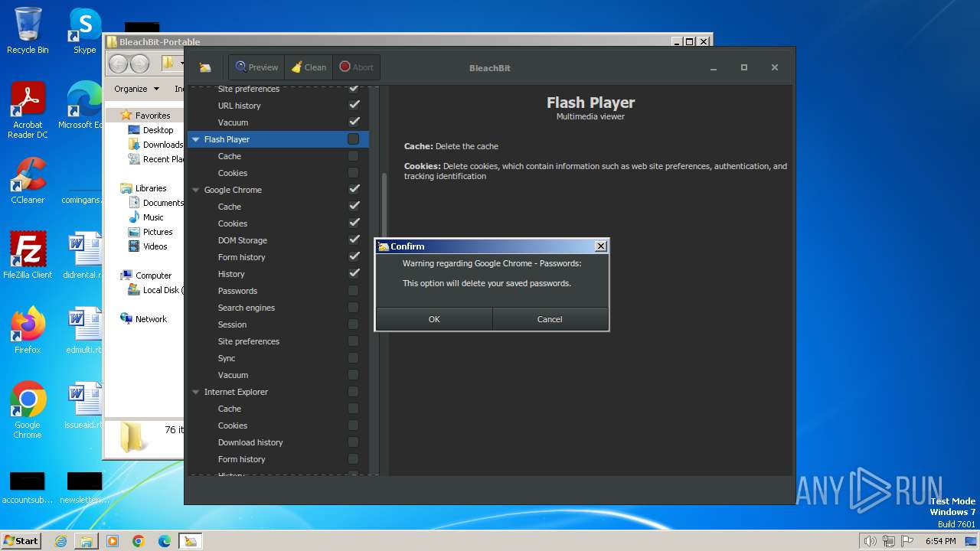This screenshot has height=551, width=980.
Task: Select Libraries in the Explorer sidebar
Action: point(143,188)
